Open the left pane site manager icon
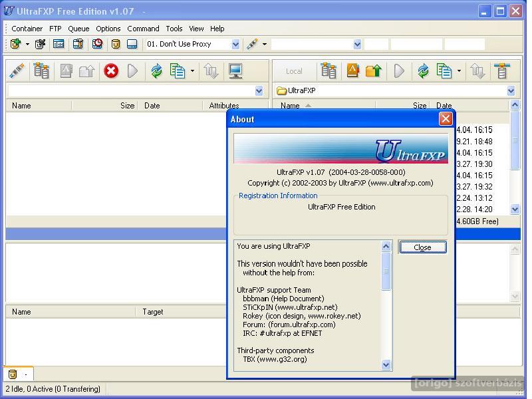 (41, 71)
